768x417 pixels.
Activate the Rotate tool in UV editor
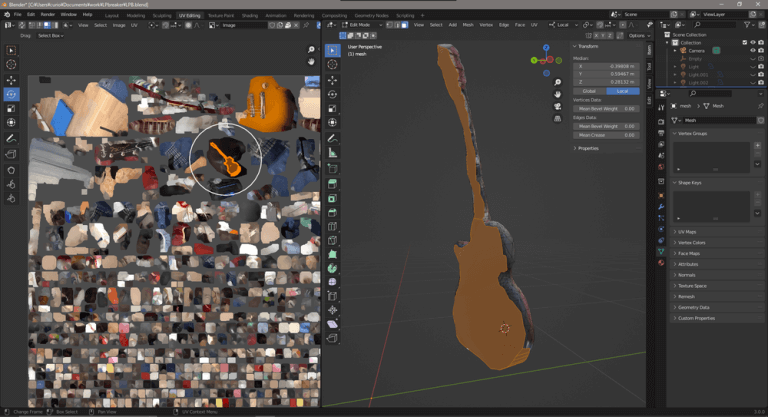click(x=11, y=94)
